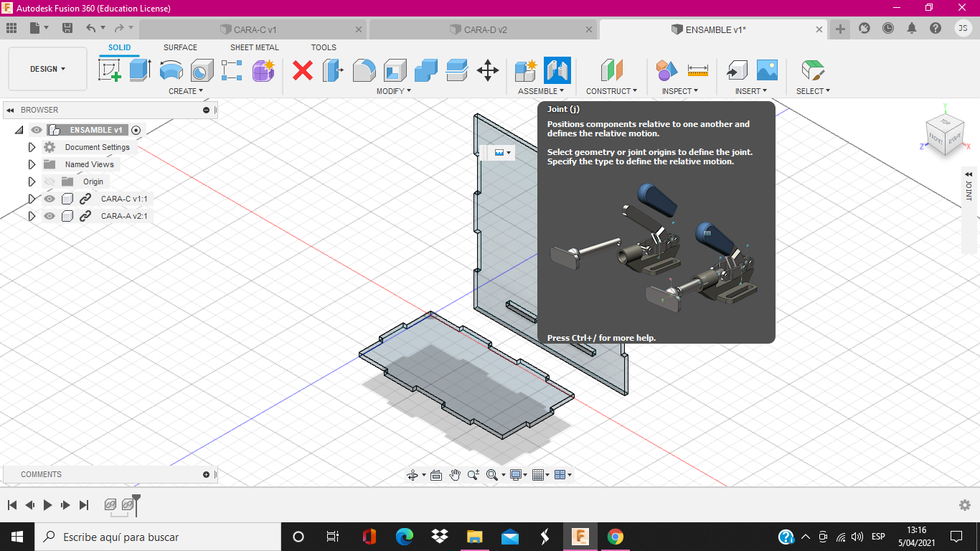Click the Look At navigation icon
The height and width of the screenshot is (551, 980).
tap(435, 475)
